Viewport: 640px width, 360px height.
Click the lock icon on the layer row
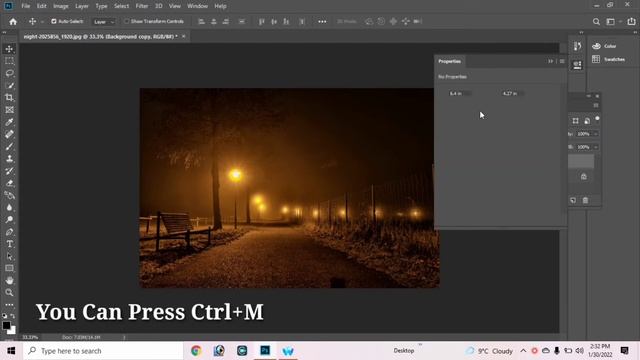tap(584, 177)
